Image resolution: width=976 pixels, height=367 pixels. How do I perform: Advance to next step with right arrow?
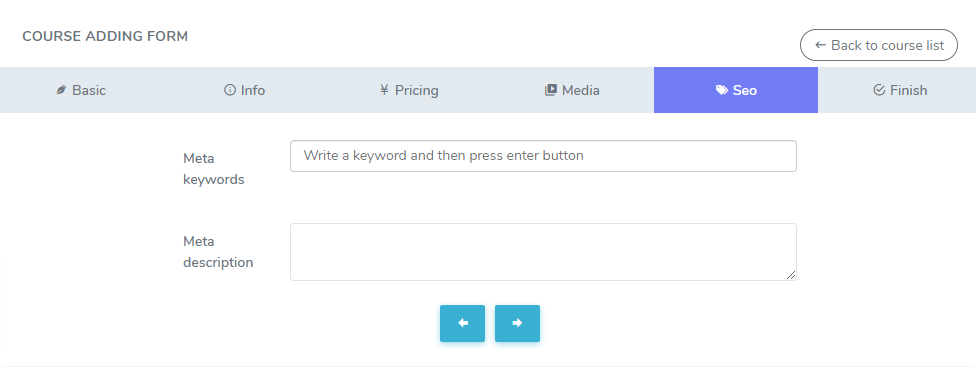coord(517,323)
